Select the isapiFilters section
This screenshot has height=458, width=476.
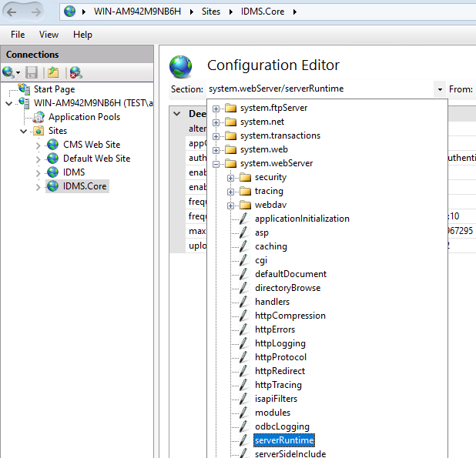pos(276,399)
